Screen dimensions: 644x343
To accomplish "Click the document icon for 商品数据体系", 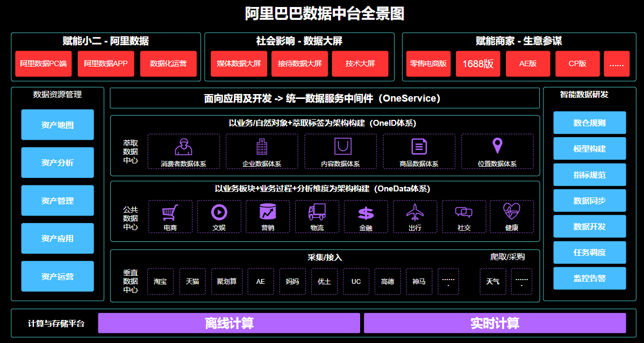I will coord(419,147).
